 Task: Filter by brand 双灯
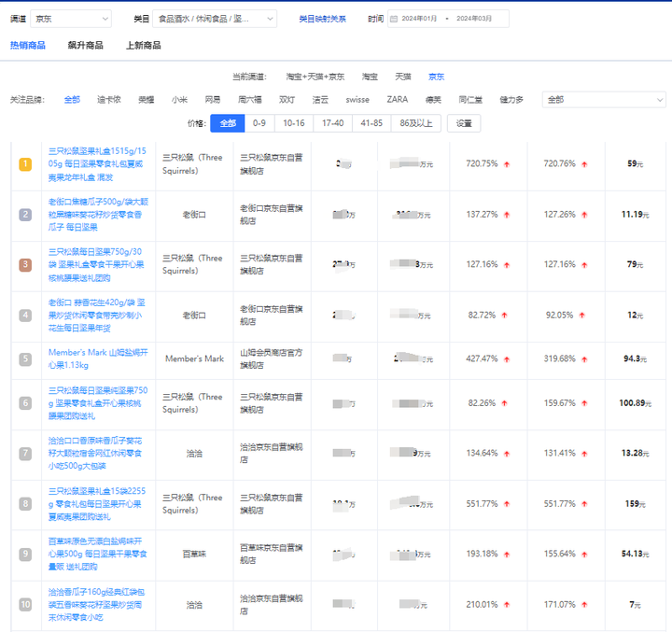(287, 100)
